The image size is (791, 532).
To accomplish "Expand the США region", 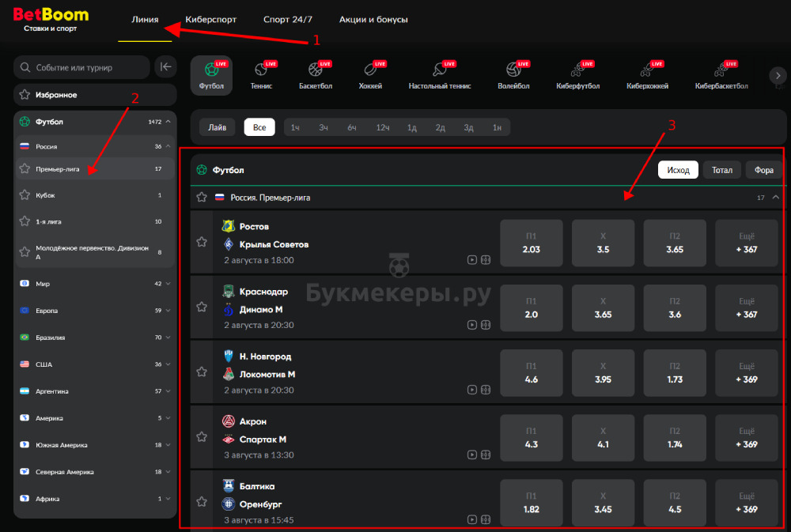I will point(168,364).
